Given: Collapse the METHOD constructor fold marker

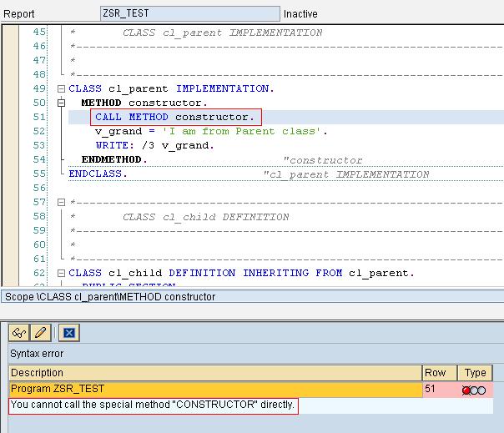Looking at the screenshot, I should (x=61, y=103).
